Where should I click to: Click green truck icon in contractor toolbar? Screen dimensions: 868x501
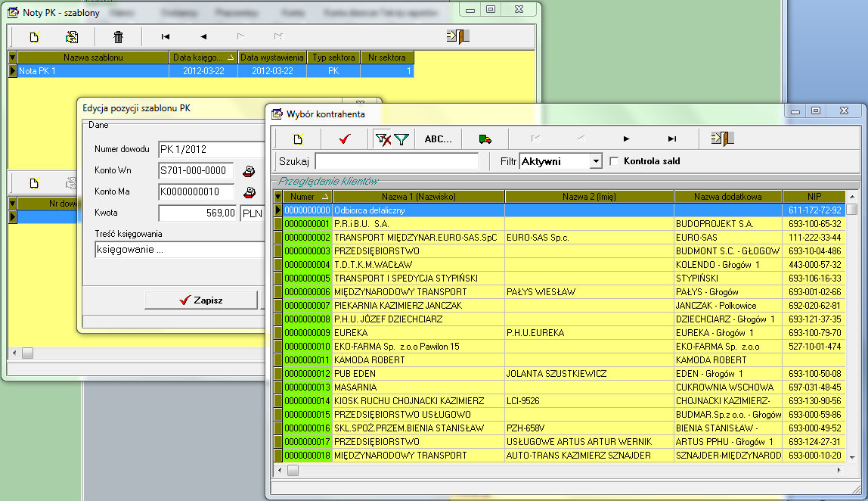(485, 139)
